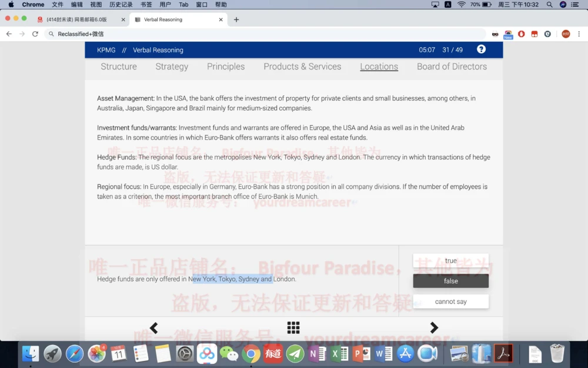Viewport: 588px width, 368px height.
Task: Open the AdBlock extension icon
Action: tap(522, 34)
